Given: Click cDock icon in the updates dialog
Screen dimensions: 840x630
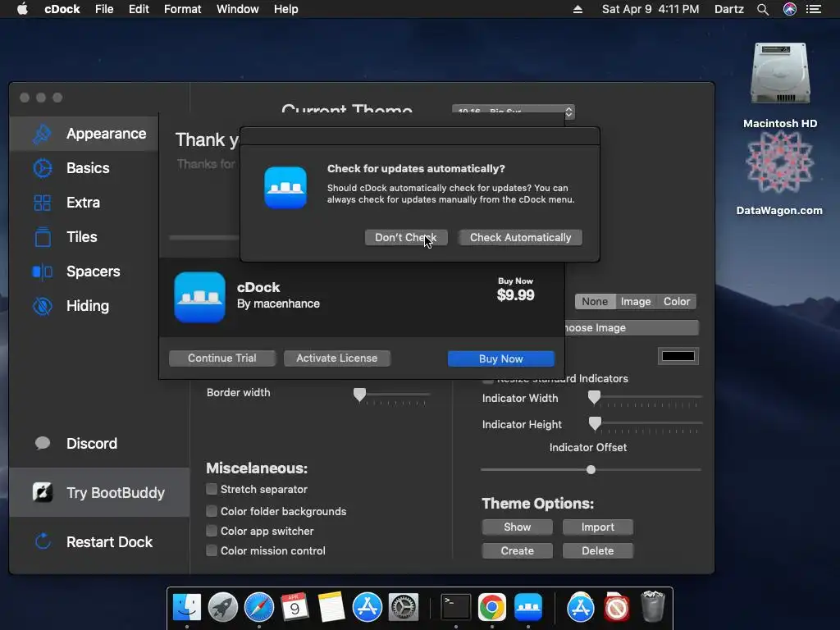Looking at the screenshot, I should [285, 188].
